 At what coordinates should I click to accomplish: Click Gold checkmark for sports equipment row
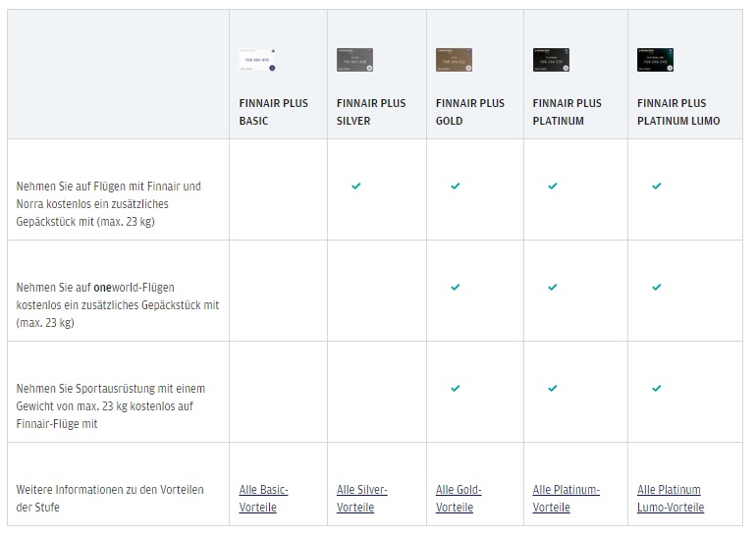(456, 389)
